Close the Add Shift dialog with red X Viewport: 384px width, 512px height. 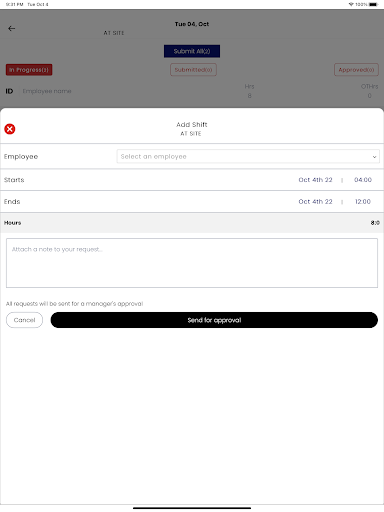click(10, 129)
